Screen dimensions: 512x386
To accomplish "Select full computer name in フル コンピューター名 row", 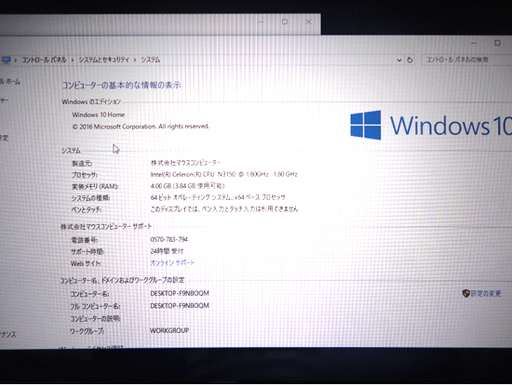I will (x=180, y=306).
